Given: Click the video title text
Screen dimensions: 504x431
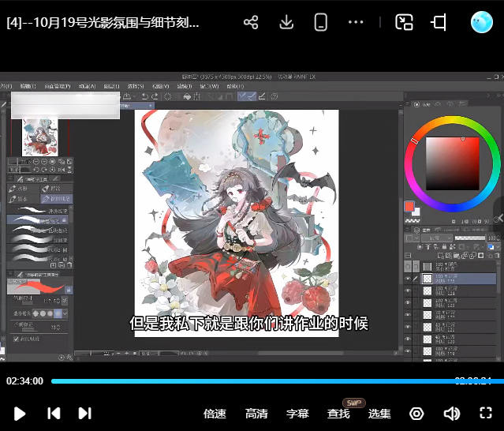Looking at the screenshot, I should point(103,22).
